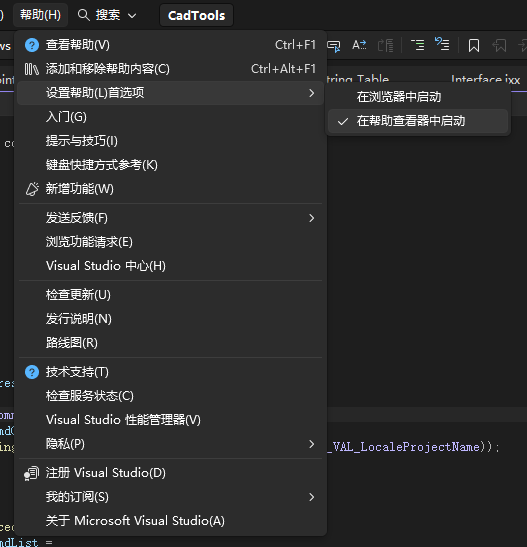Click the help content books icon
This screenshot has width=527, height=547.
[x=32, y=69]
